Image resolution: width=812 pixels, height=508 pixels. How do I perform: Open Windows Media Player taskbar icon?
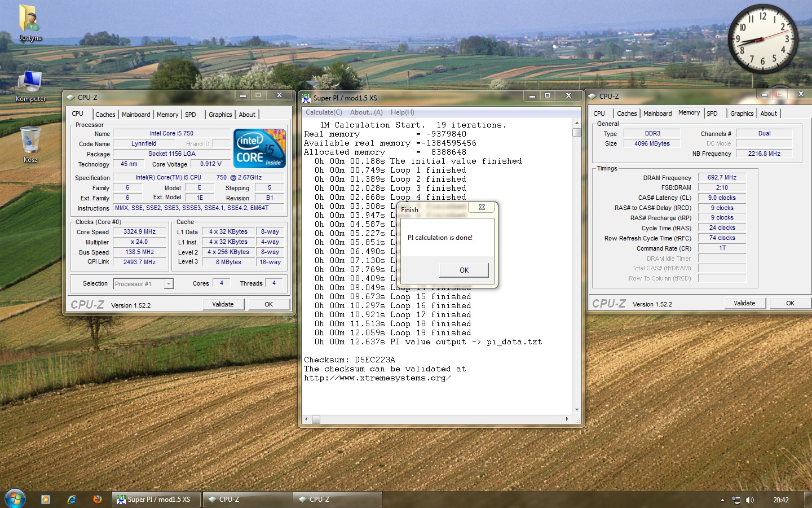pyautogui.click(x=46, y=500)
